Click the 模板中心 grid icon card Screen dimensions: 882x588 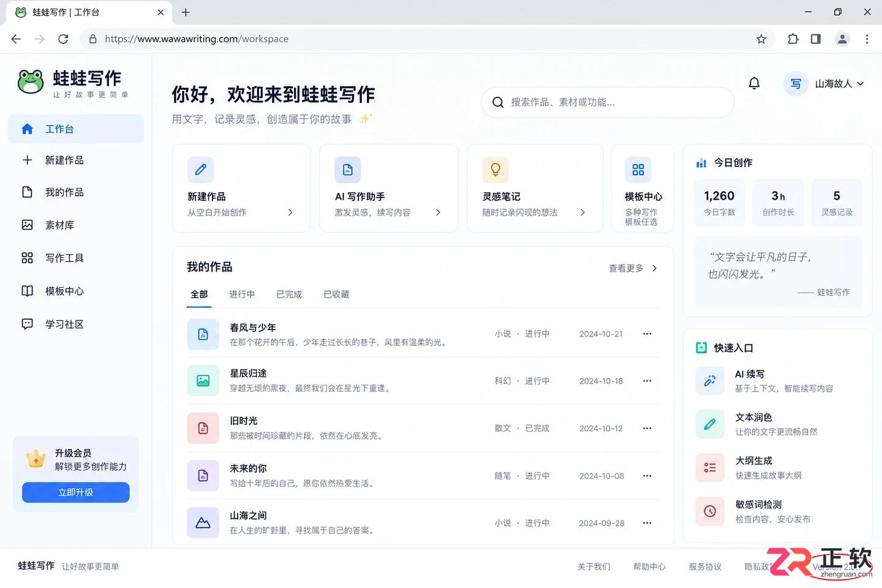pyautogui.click(x=638, y=170)
